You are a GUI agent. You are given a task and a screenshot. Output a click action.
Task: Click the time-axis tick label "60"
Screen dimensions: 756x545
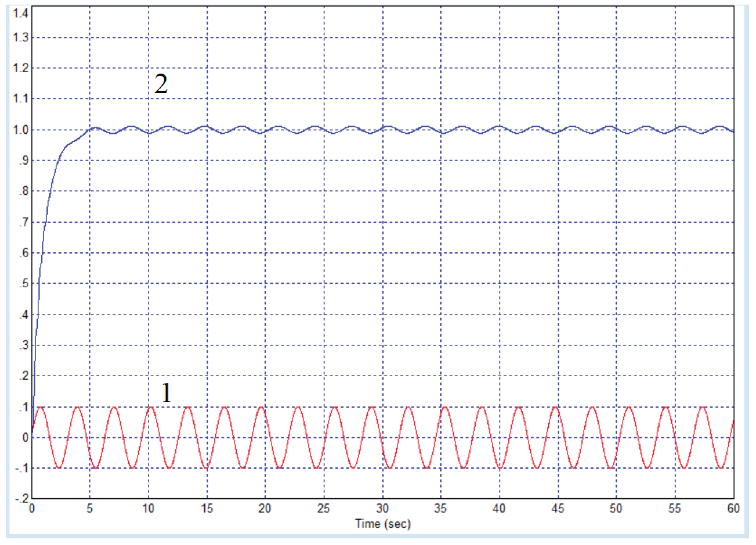click(x=734, y=509)
